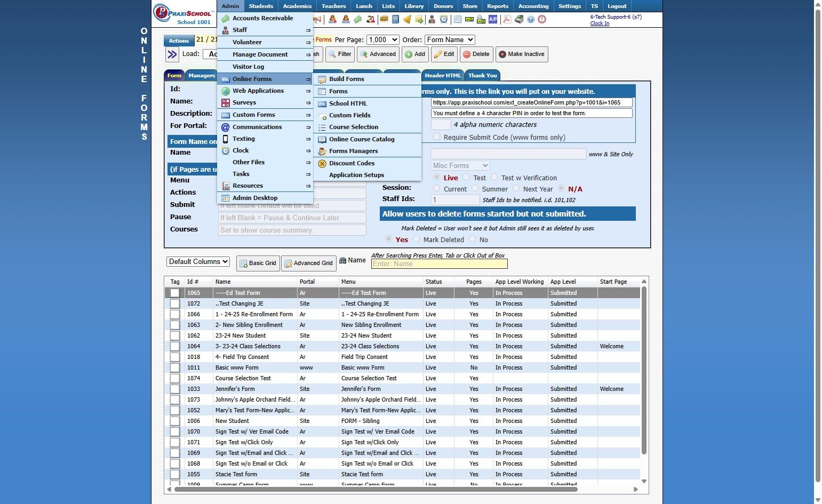
Task: Expand the Communications submenu
Action: 265,127
